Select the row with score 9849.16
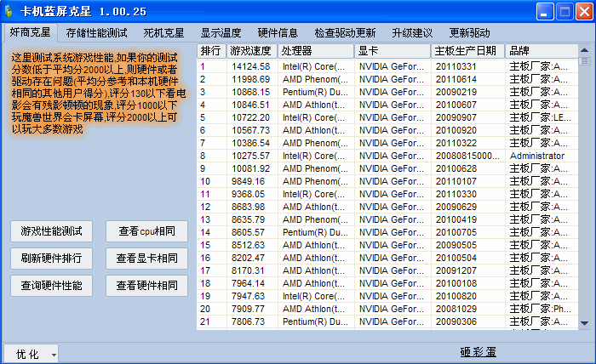This screenshot has height=364, width=596. pos(387,181)
